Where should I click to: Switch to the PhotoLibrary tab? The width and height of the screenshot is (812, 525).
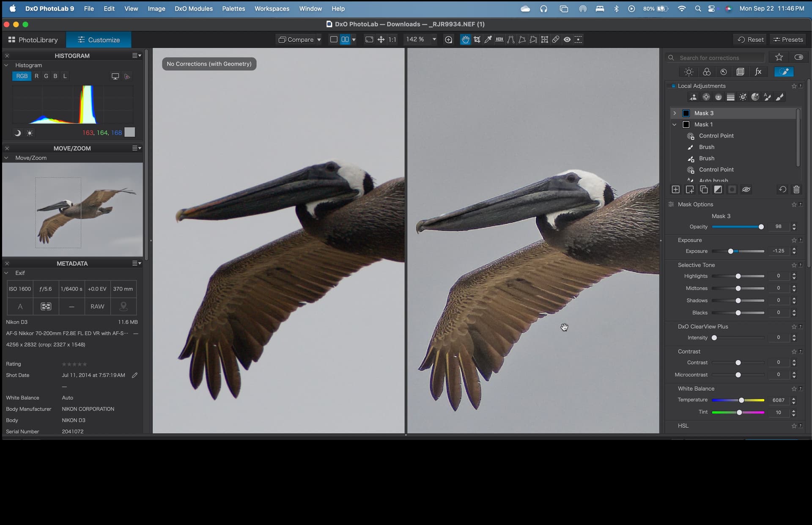(x=33, y=40)
